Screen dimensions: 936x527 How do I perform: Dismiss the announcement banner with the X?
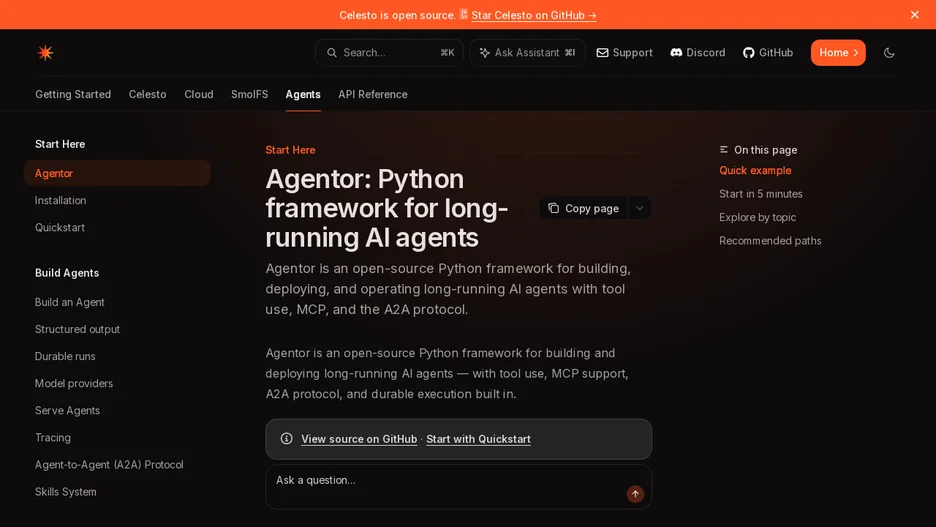pos(915,14)
